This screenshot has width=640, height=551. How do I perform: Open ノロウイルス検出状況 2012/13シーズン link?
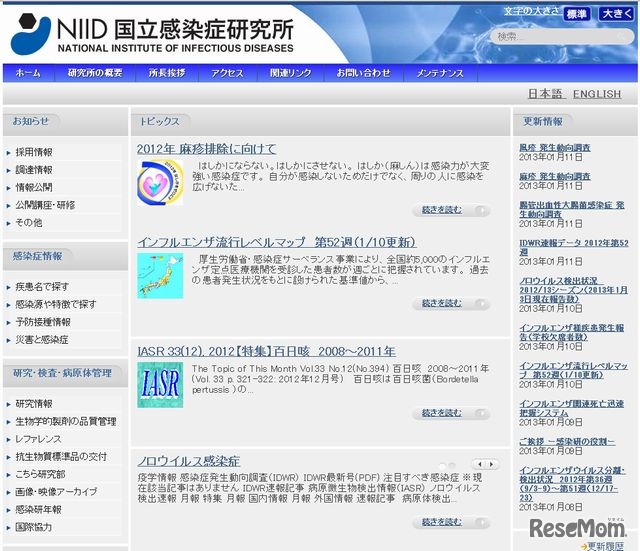573,290
